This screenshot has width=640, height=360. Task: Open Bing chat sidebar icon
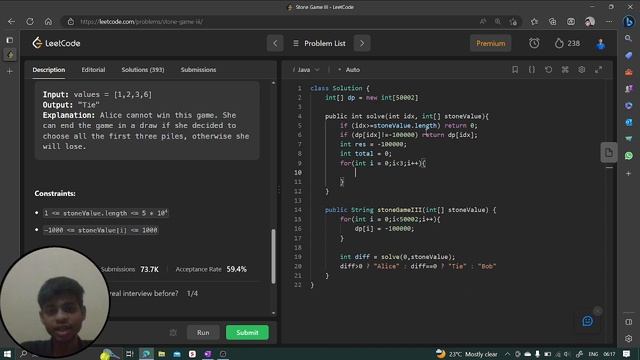pyautogui.click(x=629, y=22)
